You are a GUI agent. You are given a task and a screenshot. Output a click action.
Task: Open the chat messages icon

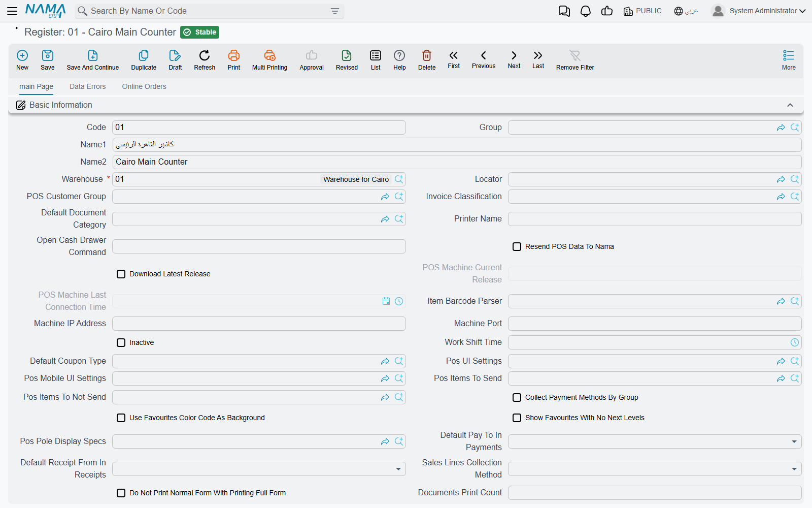[564, 11]
